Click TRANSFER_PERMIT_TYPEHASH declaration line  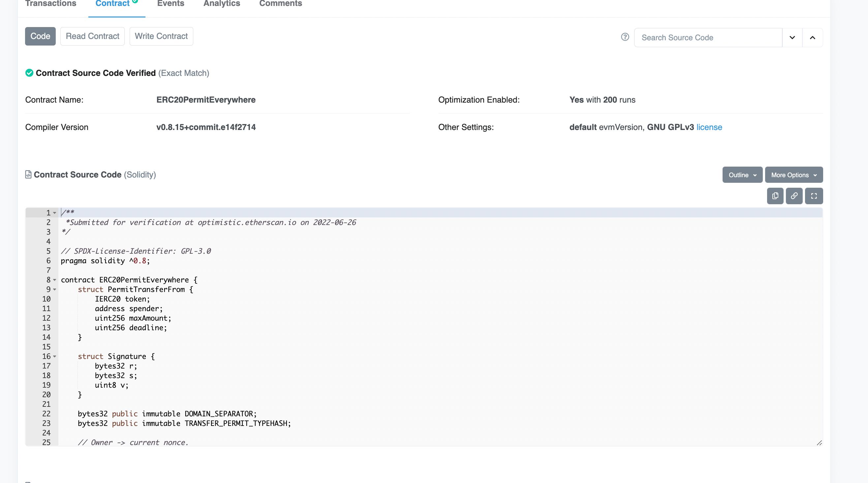point(184,423)
